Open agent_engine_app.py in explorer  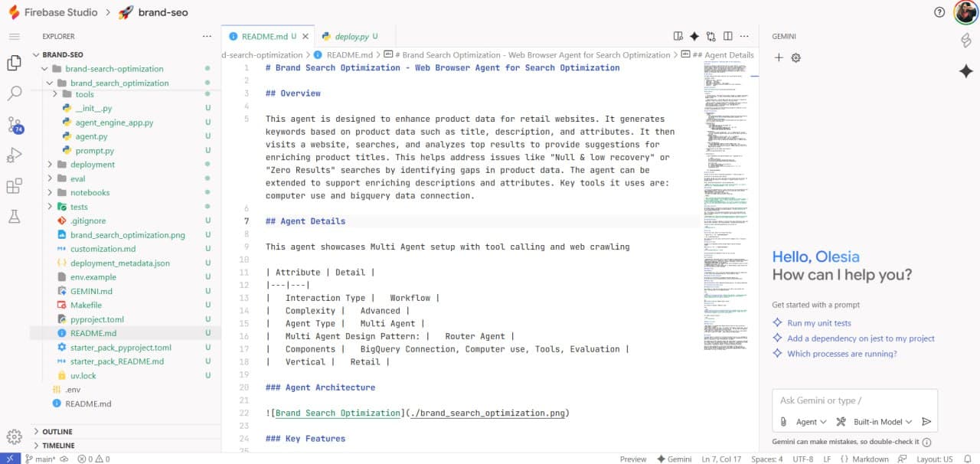[x=114, y=123]
